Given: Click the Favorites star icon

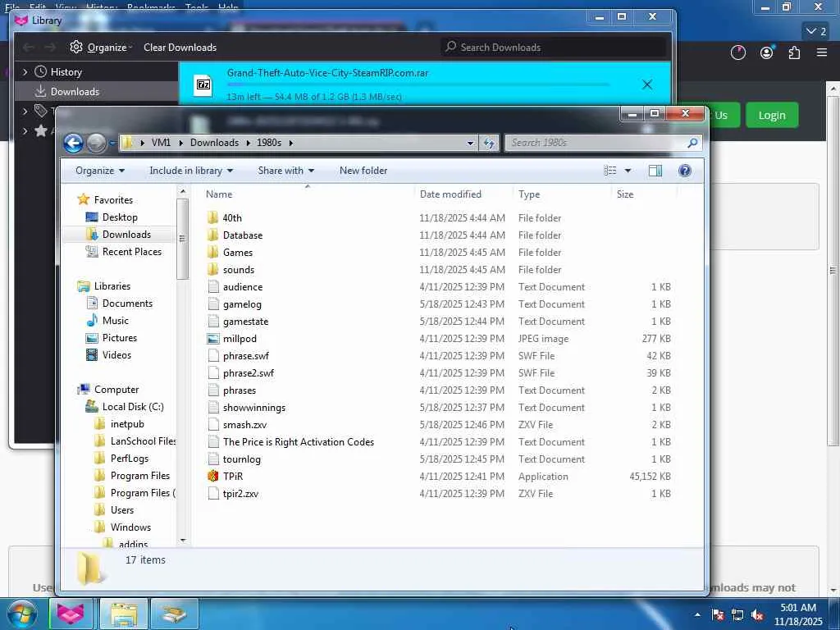Looking at the screenshot, I should click(84, 199).
